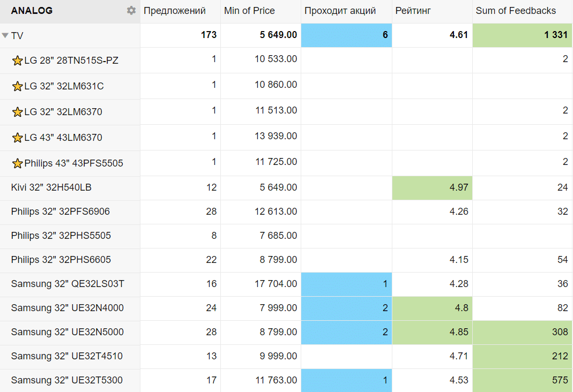Click the blue TV total promotions cell
The height and width of the screenshot is (392, 573).
tap(346, 35)
